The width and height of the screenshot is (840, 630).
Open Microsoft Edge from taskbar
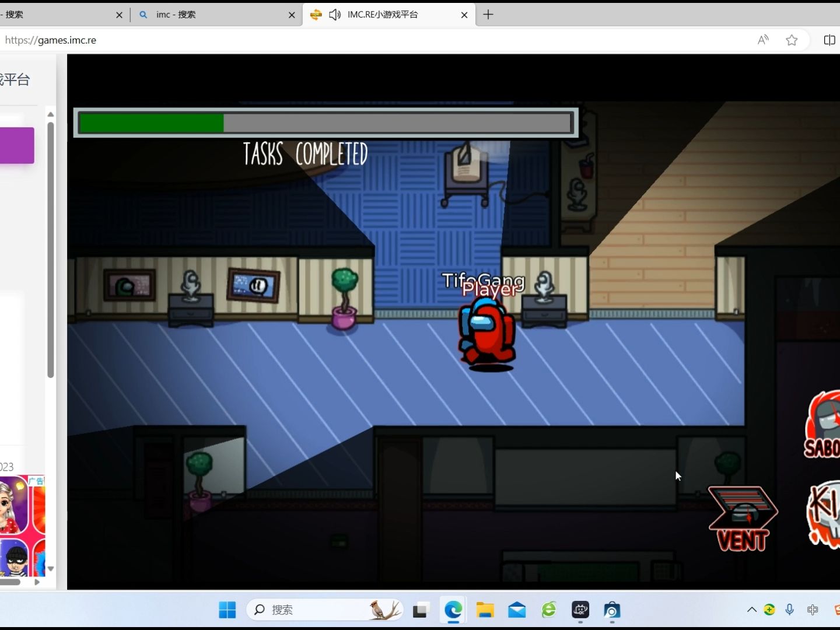coord(453,610)
